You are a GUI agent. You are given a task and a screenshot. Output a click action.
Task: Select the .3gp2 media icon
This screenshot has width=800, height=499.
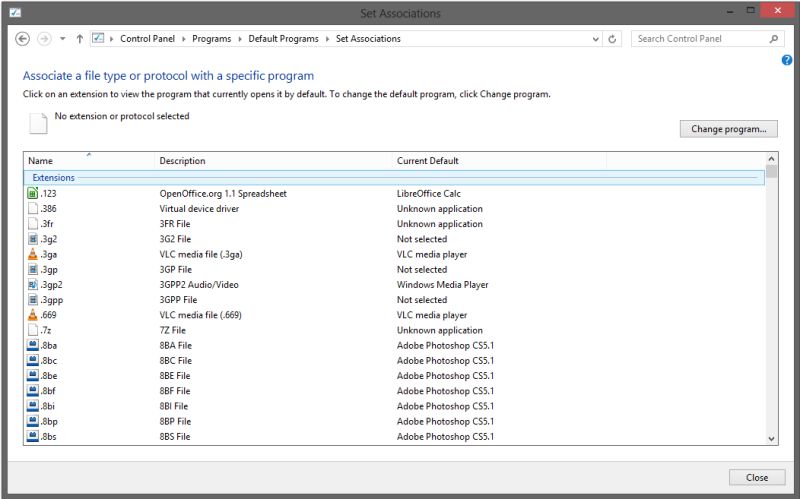pyautogui.click(x=33, y=285)
